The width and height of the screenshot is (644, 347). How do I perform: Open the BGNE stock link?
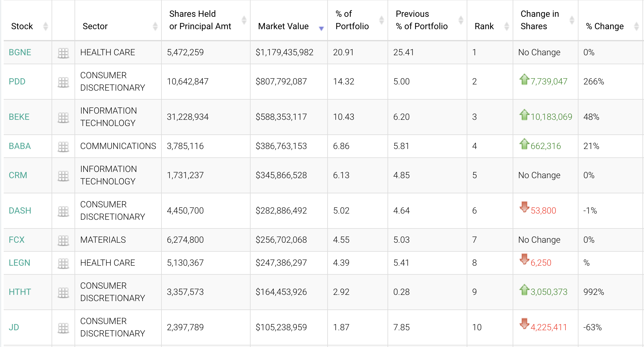(x=20, y=52)
